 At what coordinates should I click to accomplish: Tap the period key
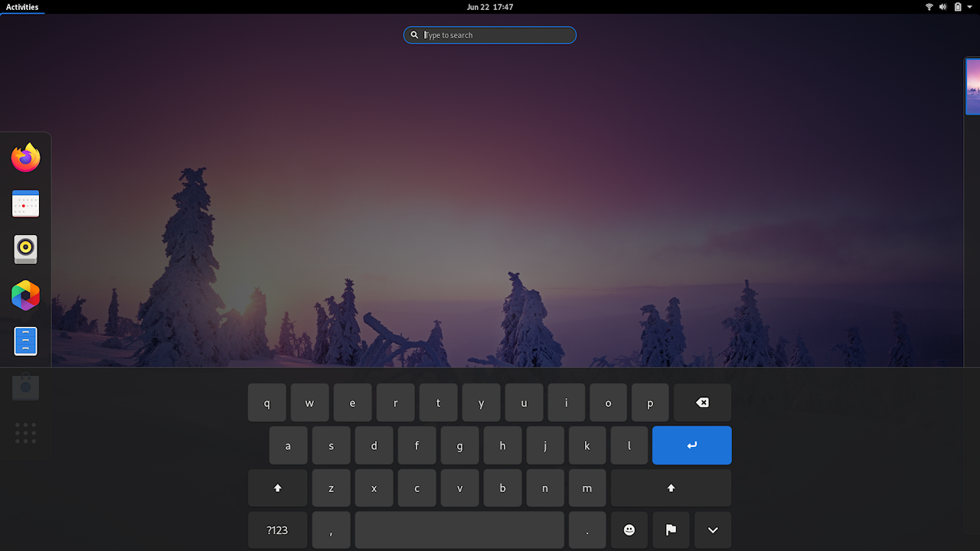(x=587, y=530)
